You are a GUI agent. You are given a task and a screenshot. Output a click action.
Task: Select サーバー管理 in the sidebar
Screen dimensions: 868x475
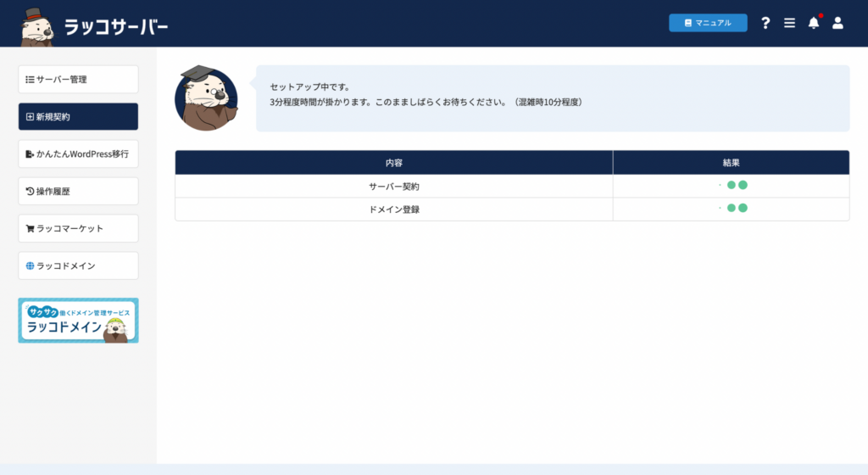pyautogui.click(x=78, y=80)
